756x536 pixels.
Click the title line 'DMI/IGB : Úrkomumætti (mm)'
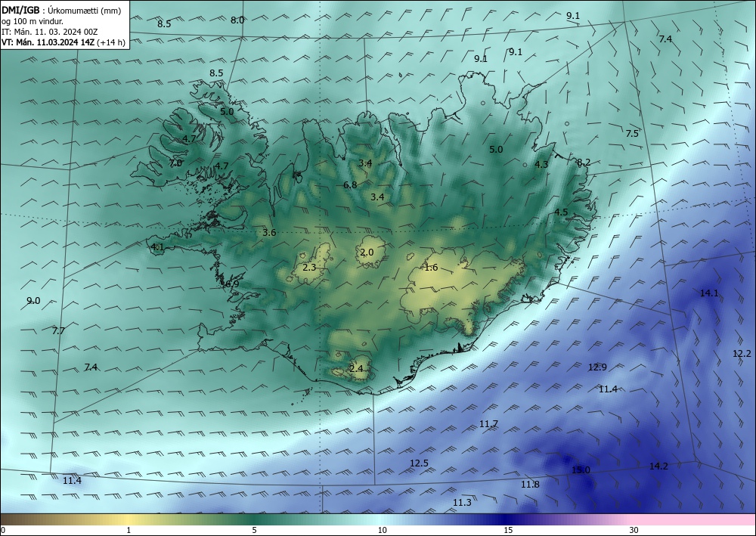pos(60,11)
